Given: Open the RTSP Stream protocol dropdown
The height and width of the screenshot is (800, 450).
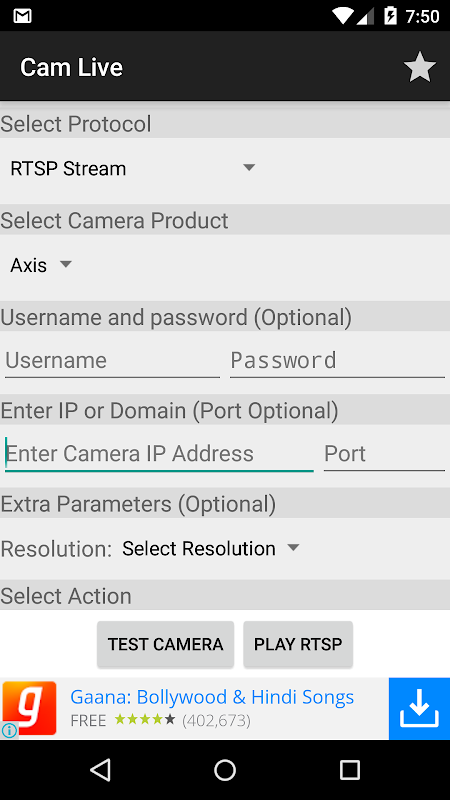Looking at the screenshot, I should tap(133, 168).
